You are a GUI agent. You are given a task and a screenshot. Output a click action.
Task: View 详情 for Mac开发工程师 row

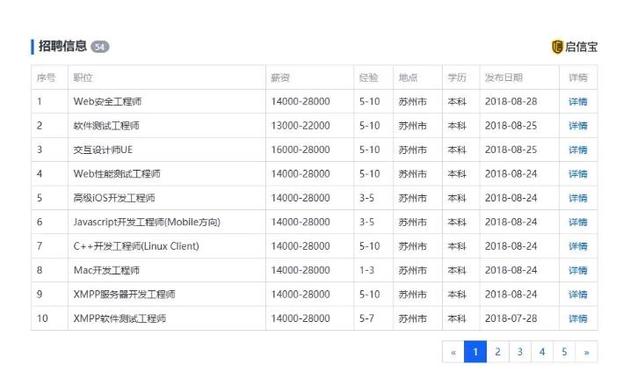578,270
